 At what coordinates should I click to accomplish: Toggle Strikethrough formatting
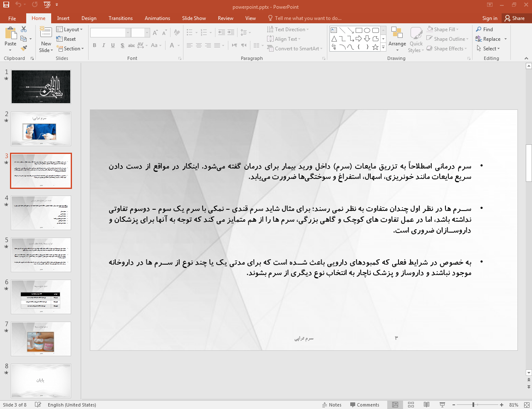pyautogui.click(x=131, y=45)
